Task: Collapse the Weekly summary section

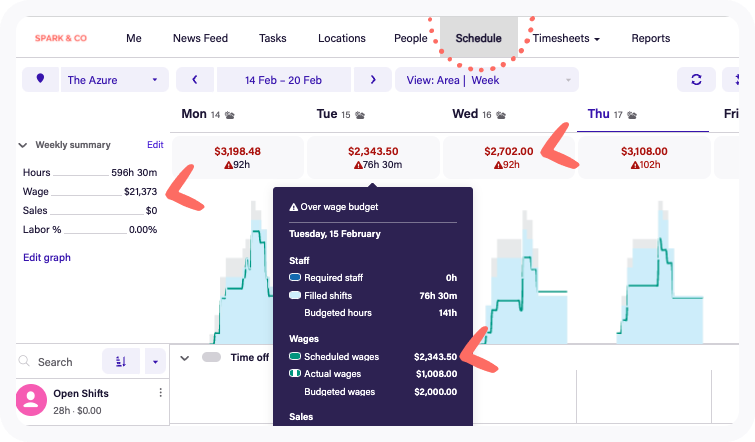Action: (23, 145)
